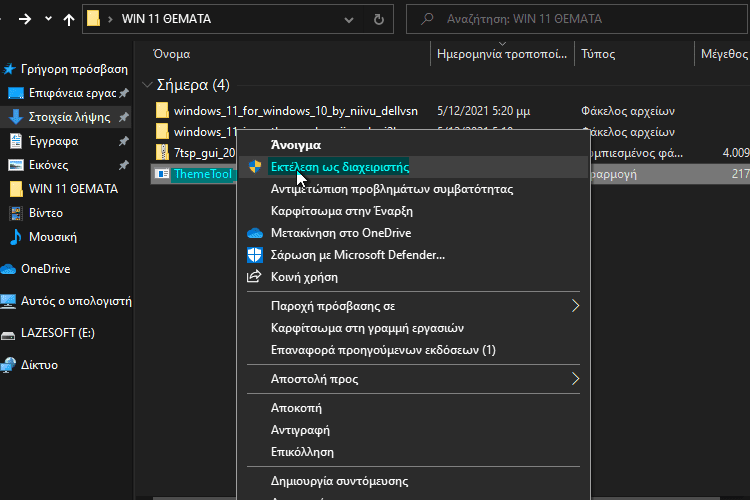This screenshot has height=500, width=750.
Task: Click the Defender shield icon in menu
Action: point(255,255)
